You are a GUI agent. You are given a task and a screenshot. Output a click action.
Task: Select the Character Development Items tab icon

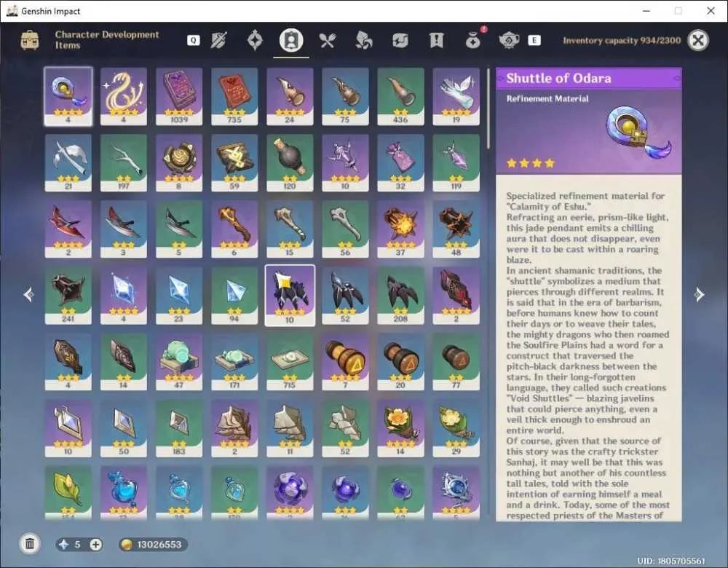point(291,40)
